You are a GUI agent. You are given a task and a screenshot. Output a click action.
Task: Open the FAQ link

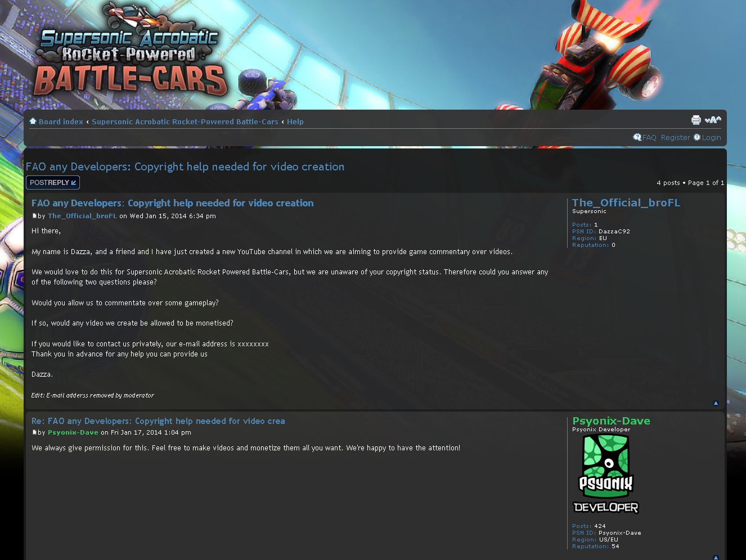pos(649,137)
